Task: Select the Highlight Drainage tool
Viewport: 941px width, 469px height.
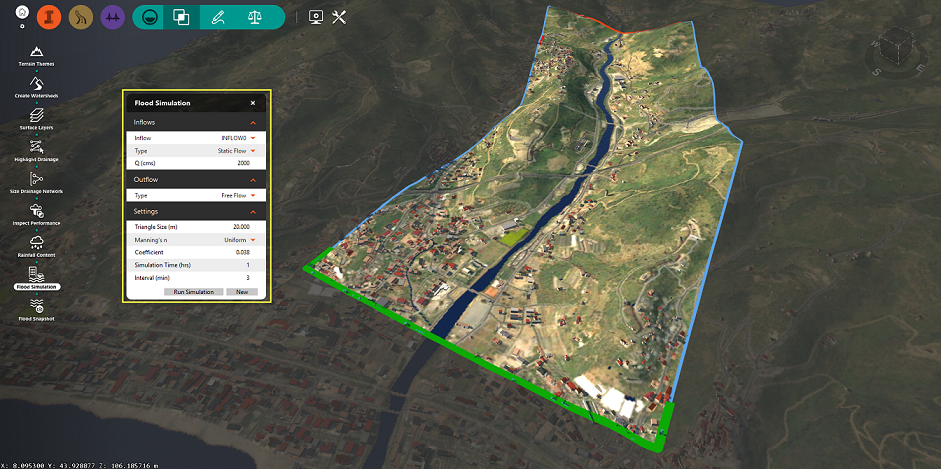Action: [x=36, y=148]
